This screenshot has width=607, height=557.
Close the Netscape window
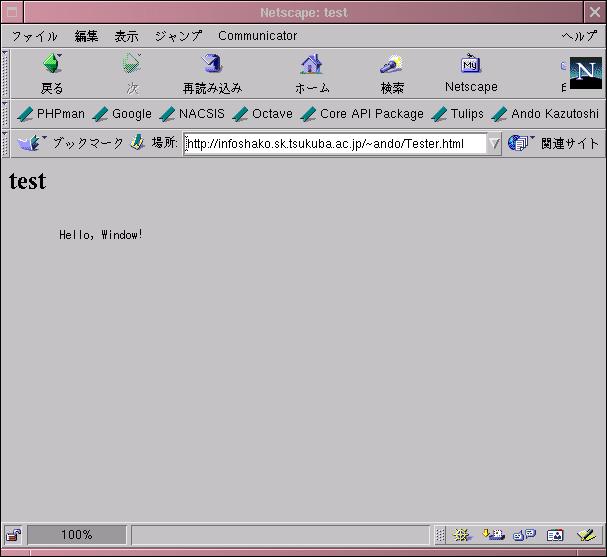point(595,12)
